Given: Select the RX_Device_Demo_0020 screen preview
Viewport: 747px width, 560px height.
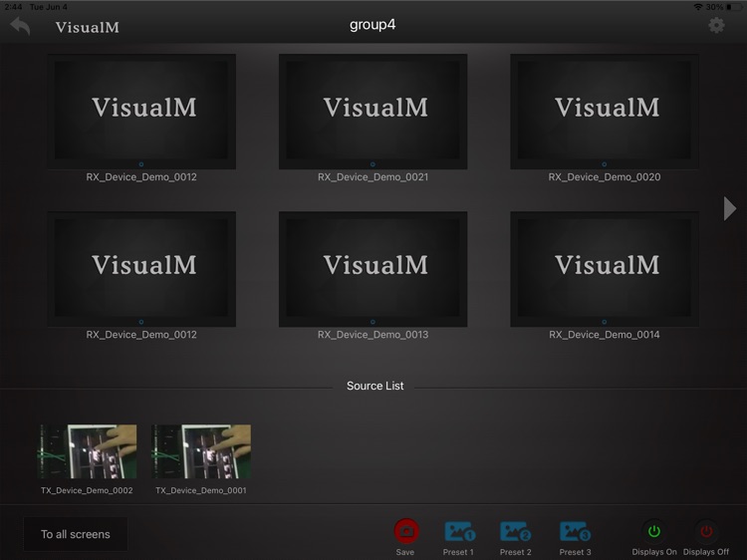Looking at the screenshot, I should tap(605, 112).
